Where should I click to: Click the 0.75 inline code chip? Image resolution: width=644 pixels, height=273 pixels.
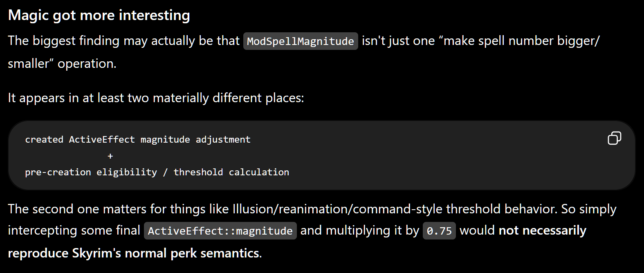(439, 231)
